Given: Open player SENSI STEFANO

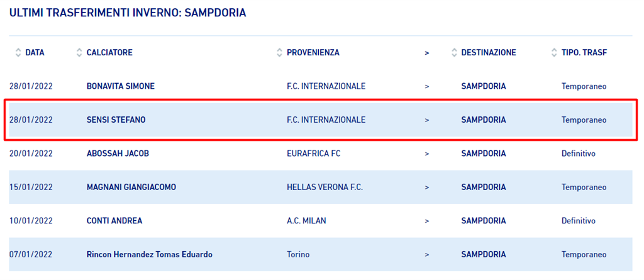Looking at the screenshot, I should (x=116, y=120).
